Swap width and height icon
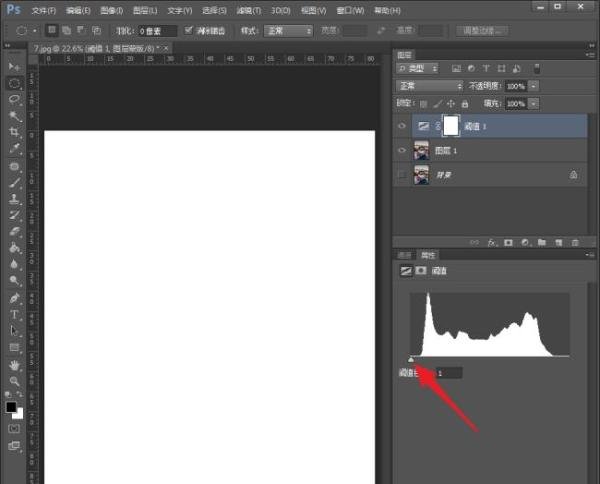The height and width of the screenshot is (484, 600). coord(381,31)
